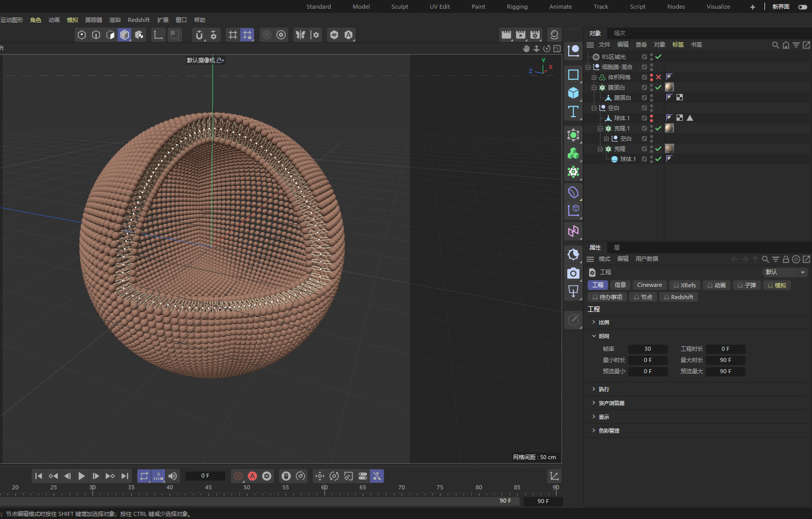
Task: Open the 渲染 menu
Action: point(115,20)
